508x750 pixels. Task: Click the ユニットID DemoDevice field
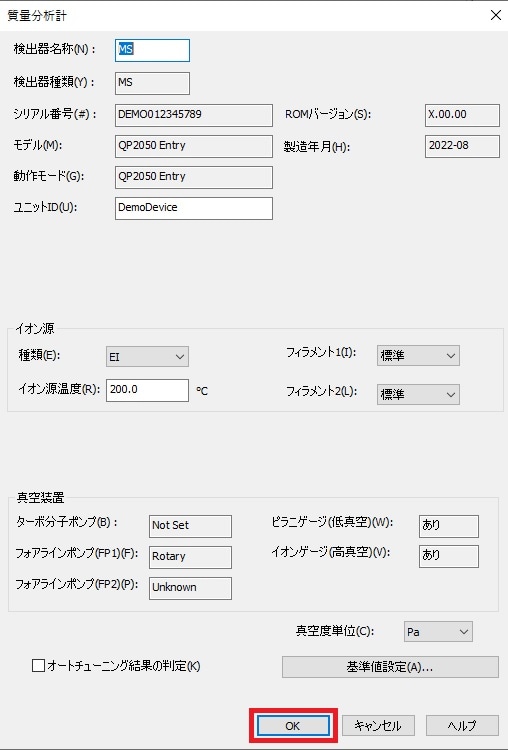[194, 208]
